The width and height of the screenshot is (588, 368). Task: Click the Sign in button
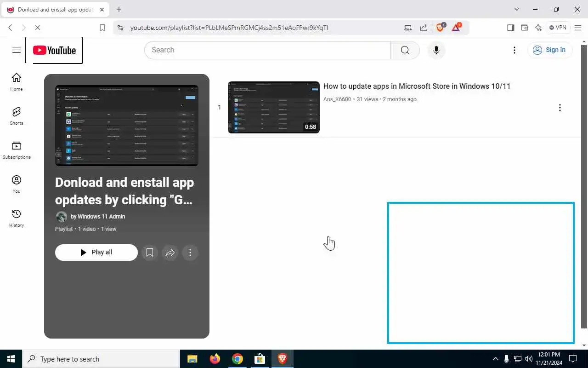tap(550, 50)
